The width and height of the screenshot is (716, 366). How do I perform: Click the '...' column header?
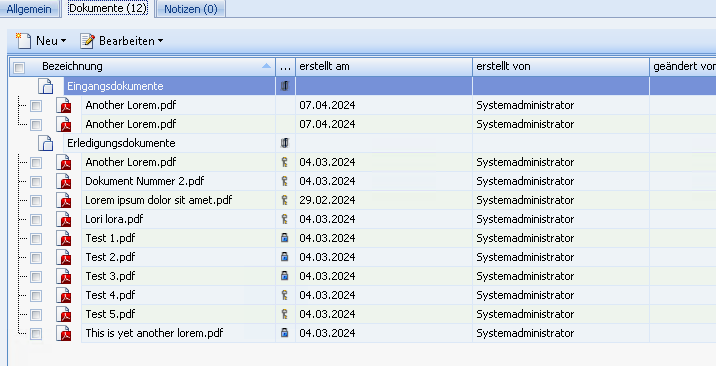285,67
